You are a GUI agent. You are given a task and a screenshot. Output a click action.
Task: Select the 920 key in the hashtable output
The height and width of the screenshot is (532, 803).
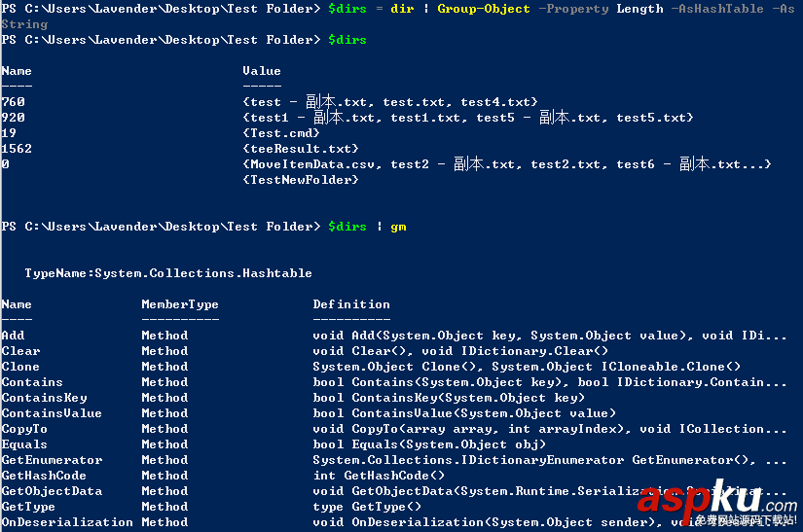tap(14, 118)
